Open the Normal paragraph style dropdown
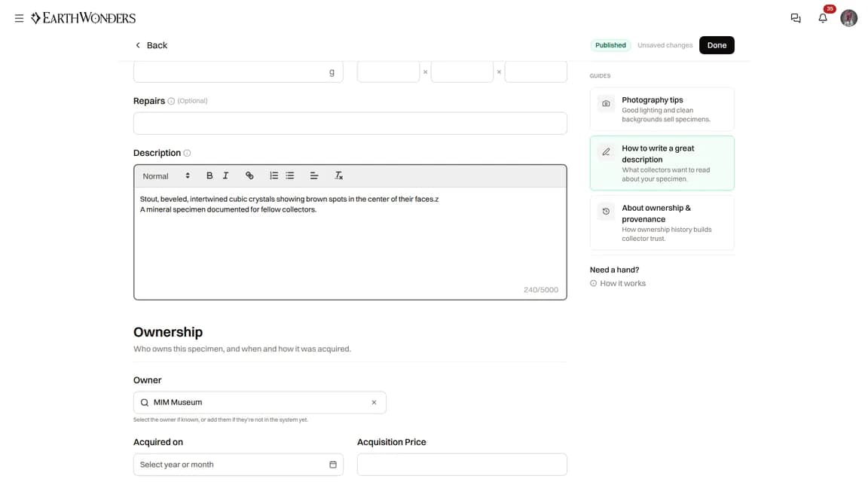The image size is (868, 488). (166, 176)
